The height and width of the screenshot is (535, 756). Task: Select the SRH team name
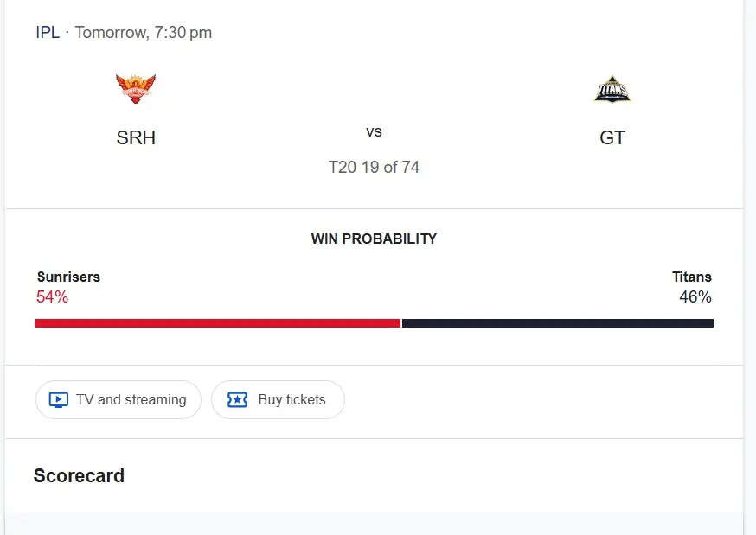(x=136, y=138)
